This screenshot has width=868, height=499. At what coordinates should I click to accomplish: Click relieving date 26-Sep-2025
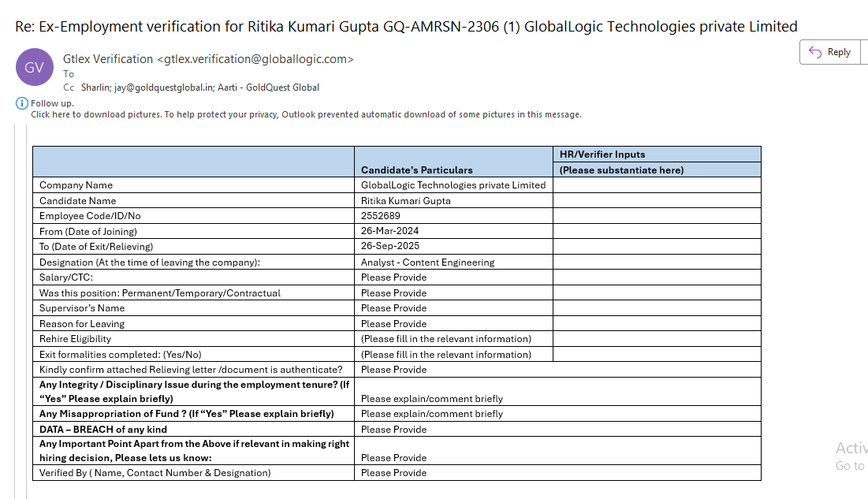pos(390,246)
